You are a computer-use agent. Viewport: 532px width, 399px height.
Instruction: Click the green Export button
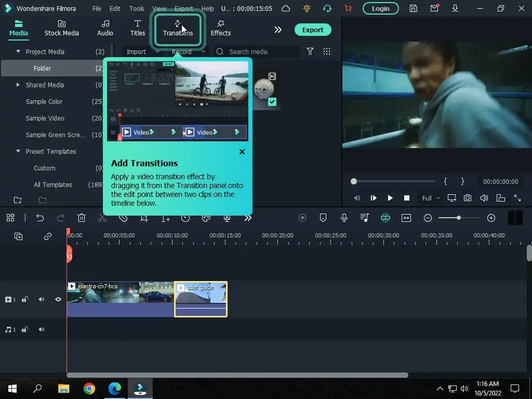312,30
